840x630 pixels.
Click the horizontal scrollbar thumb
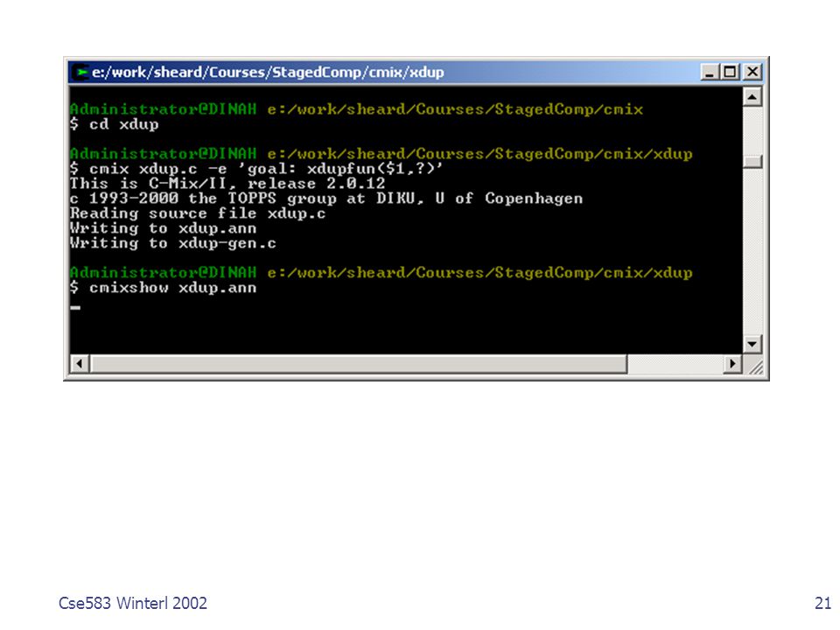point(359,364)
